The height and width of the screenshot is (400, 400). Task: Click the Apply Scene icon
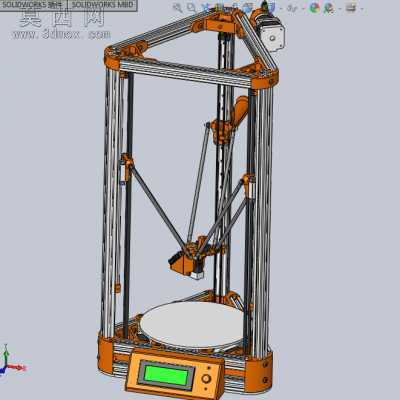[329, 8]
